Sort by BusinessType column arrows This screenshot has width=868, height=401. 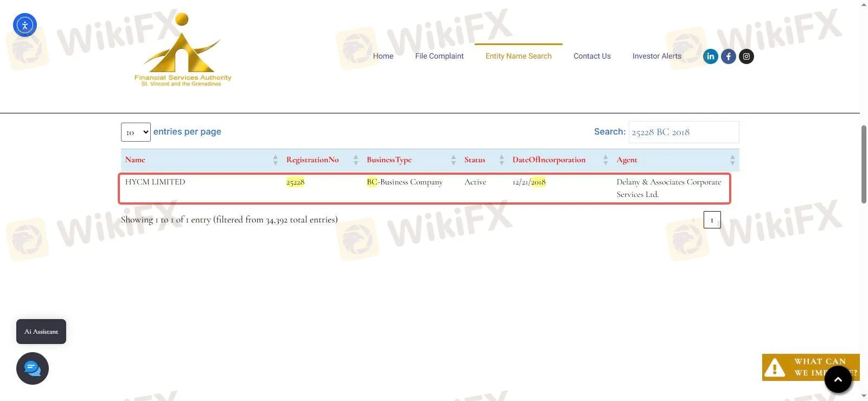(454, 160)
